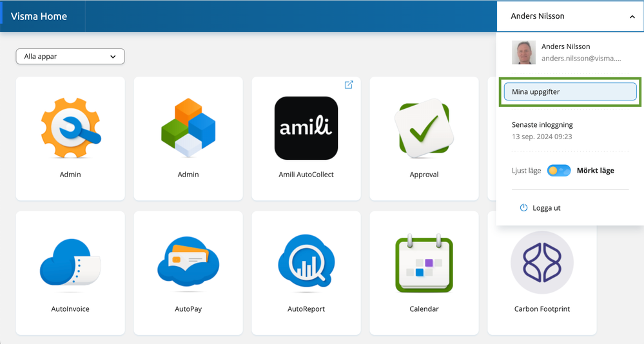The image size is (644, 344).
Task: Open the Calendar app icon
Action: click(x=424, y=263)
